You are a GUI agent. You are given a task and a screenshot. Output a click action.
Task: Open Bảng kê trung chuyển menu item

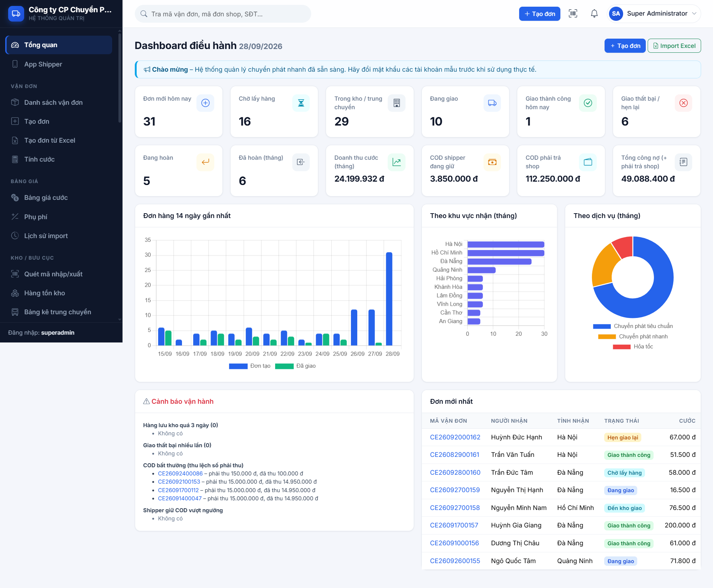(x=59, y=312)
